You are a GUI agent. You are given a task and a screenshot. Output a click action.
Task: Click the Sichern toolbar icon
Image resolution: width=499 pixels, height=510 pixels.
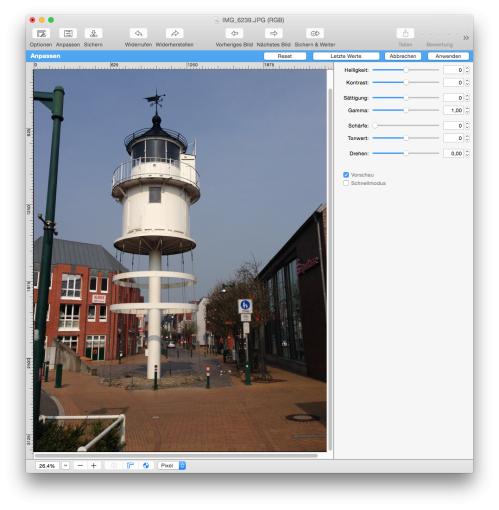click(x=93, y=33)
